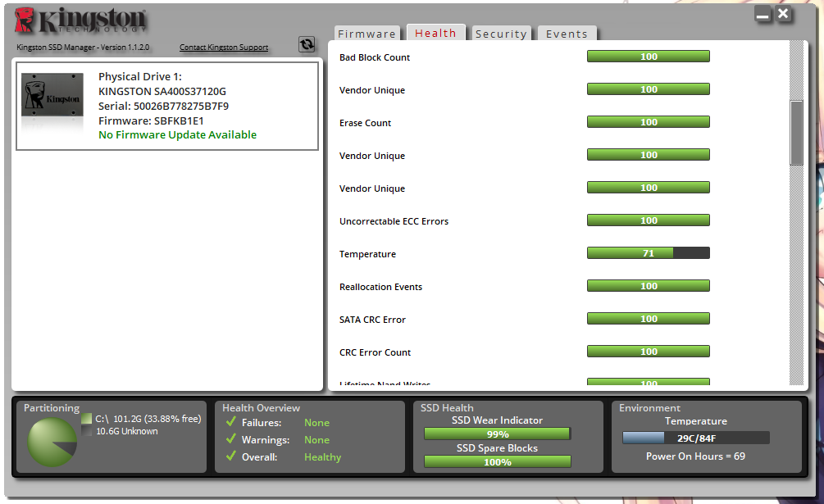Open the Contact Kingston Support link
The width and height of the screenshot is (824, 504).
pos(224,48)
